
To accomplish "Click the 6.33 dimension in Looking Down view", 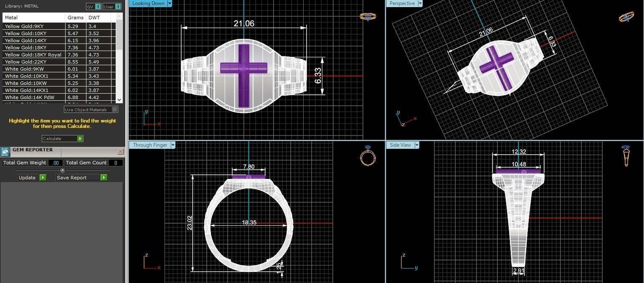I will pos(319,76).
